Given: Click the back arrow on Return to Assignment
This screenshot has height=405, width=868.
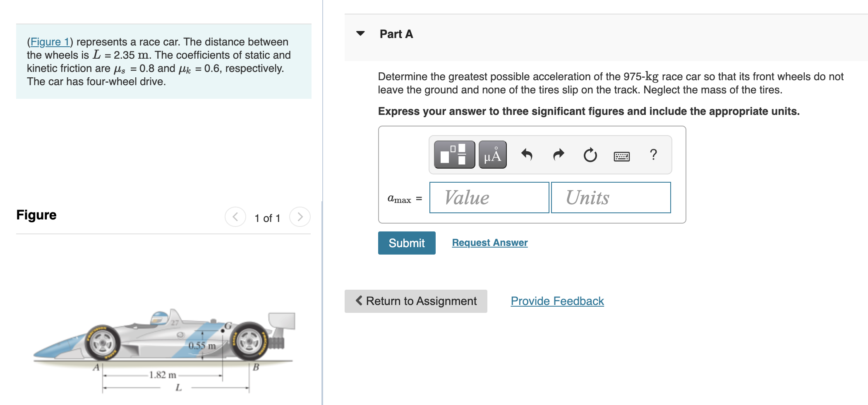Looking at the screenshot, I should 359,301.
